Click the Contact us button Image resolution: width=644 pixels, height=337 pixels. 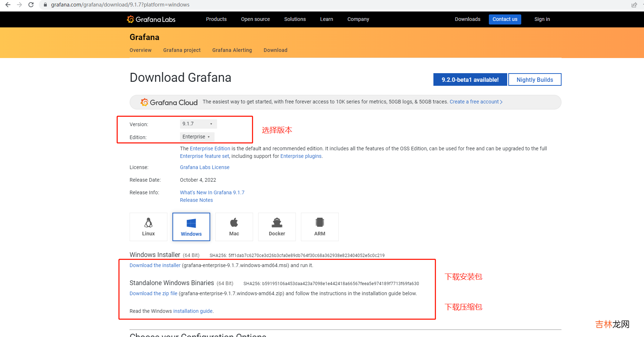click(x=505, y=19)
